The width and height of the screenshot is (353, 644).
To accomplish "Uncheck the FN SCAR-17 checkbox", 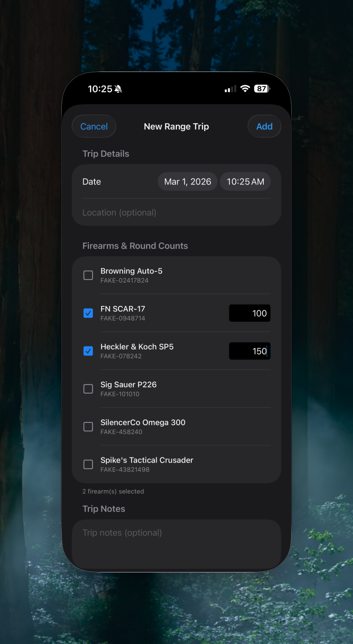I will (88, 313).
